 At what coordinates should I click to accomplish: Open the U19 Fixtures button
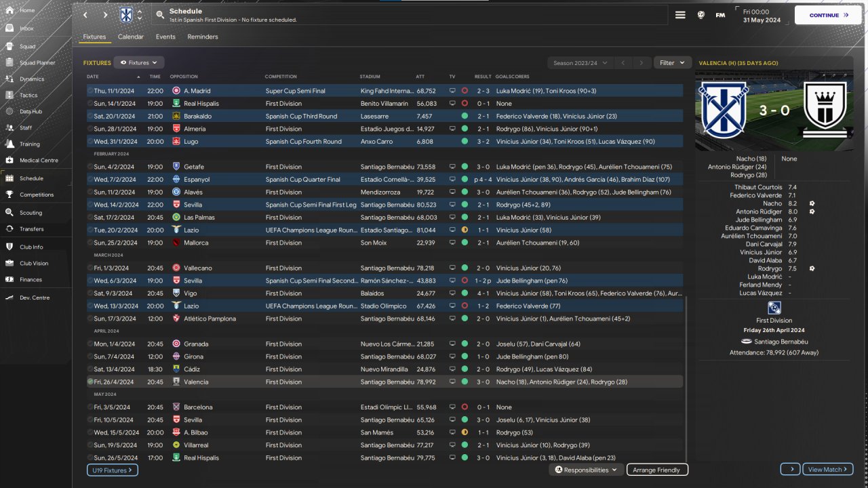[112, 470]
